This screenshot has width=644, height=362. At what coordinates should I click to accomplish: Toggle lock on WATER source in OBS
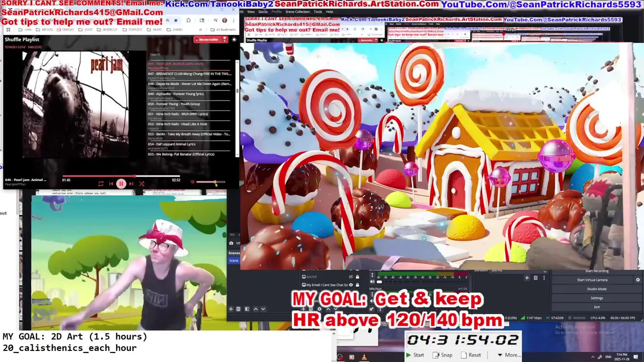tap(357, 277)
